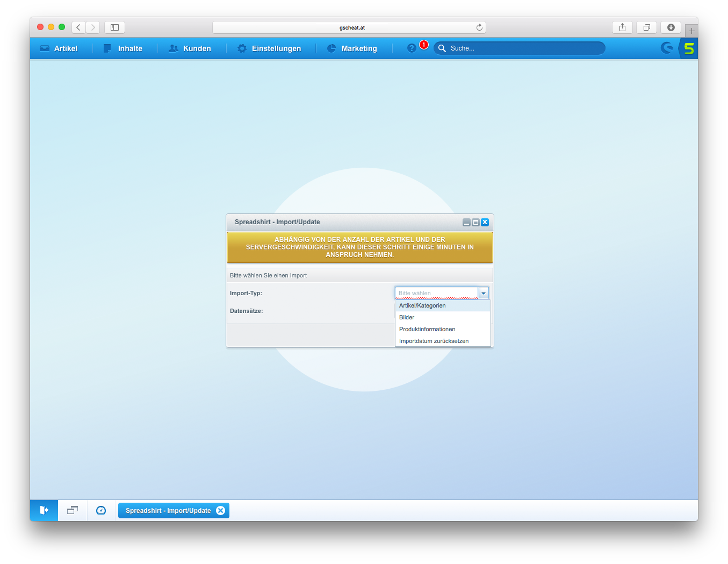Toggle the Import-Typ dropdown arrow

point(484,293)
